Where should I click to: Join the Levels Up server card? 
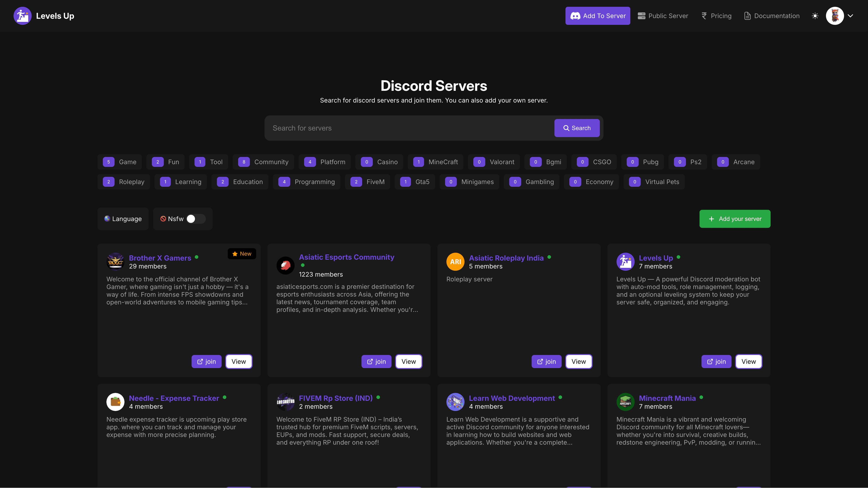click(x=716, y=361)
